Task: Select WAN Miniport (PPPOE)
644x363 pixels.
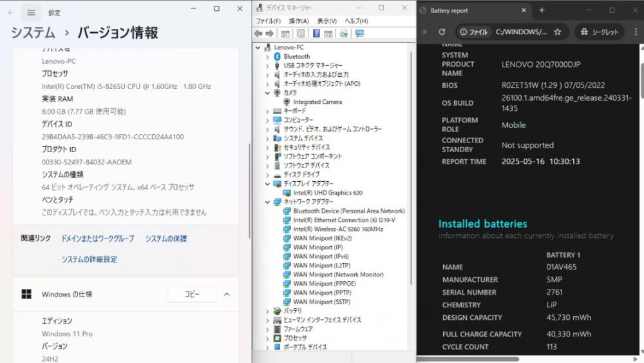Action: click(x=325, y=284)
